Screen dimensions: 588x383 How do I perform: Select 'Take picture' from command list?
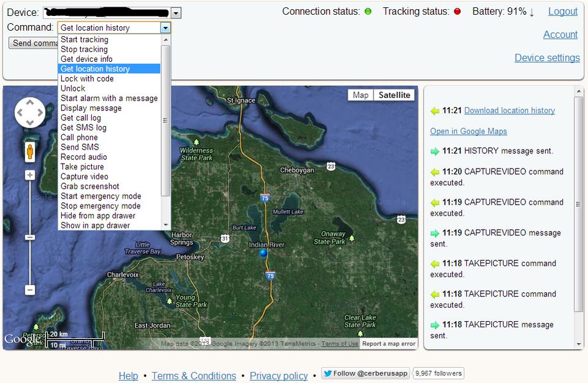point(82,167)
